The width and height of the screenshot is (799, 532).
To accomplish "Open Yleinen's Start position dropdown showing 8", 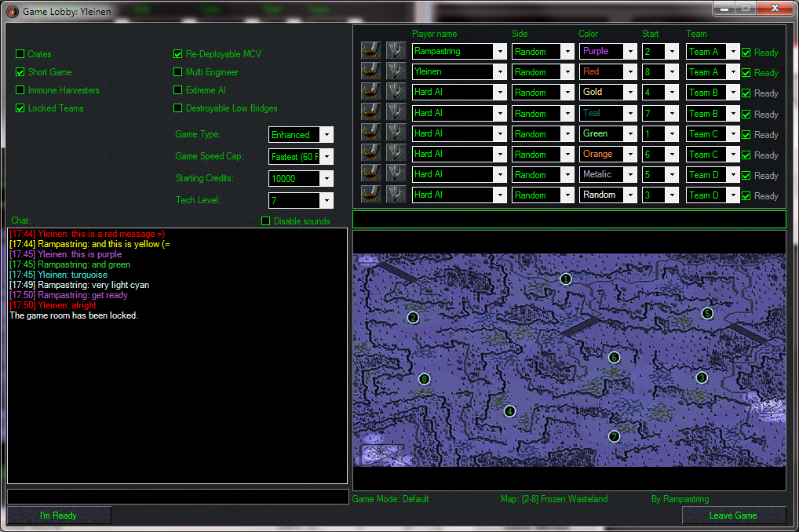I will (660, 72).
